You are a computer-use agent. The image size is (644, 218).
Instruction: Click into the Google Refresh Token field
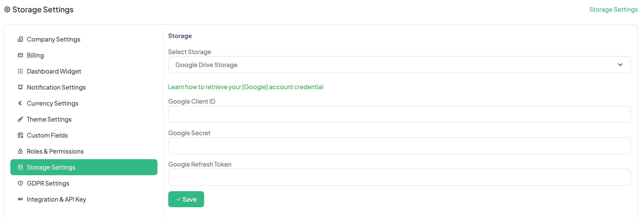click(399, 177)
